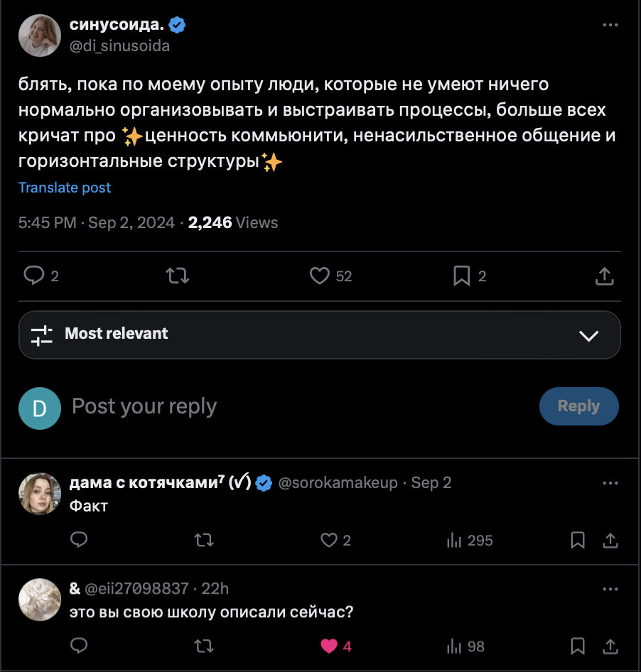This screenshot has height=672, width=641.
Task: Click the Translate post link
Action: (x=65, y=188)
